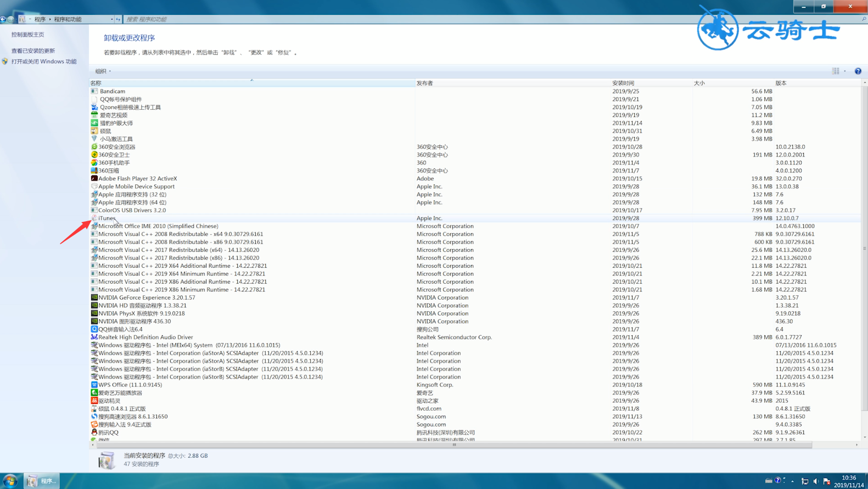Select 爱奇艺视频 program row
Screen dimensions: 868x489
(x=475, y=115)
